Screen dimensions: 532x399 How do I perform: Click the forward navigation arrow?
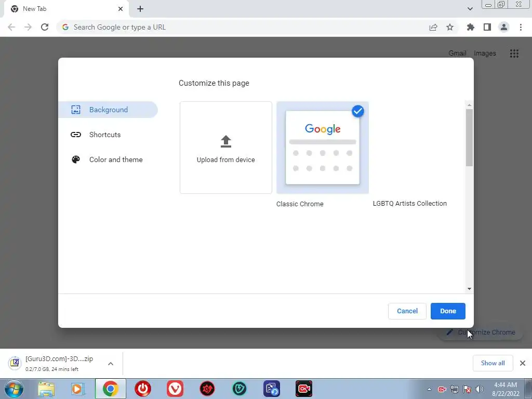(28, 27)
